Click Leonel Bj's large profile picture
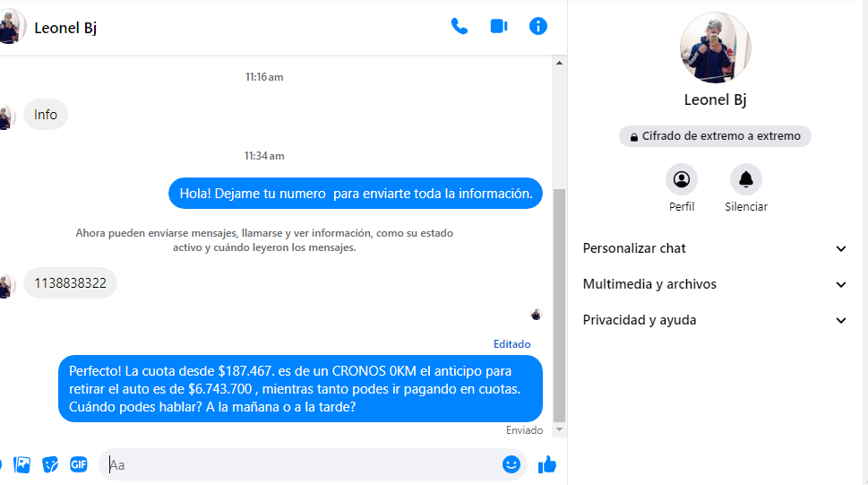The width and height of the screenshot is (868, 485). click(x=715, y=48)
